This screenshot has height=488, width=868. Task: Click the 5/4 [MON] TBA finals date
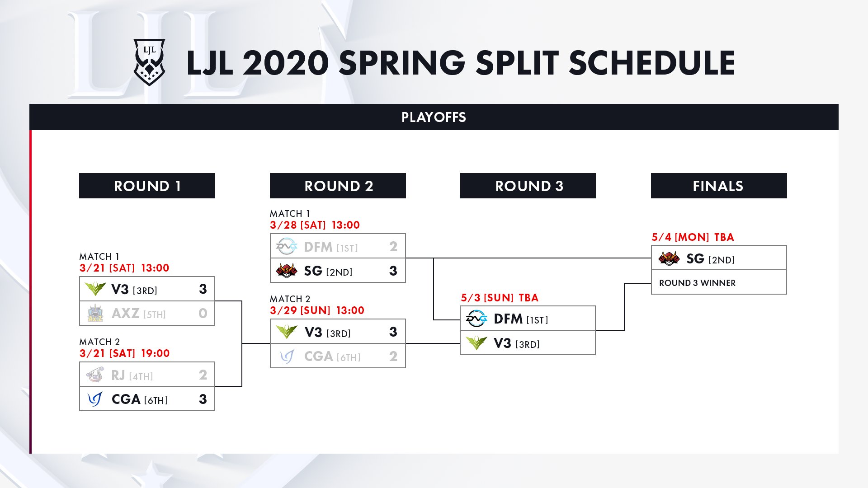(x=693, y=237)
